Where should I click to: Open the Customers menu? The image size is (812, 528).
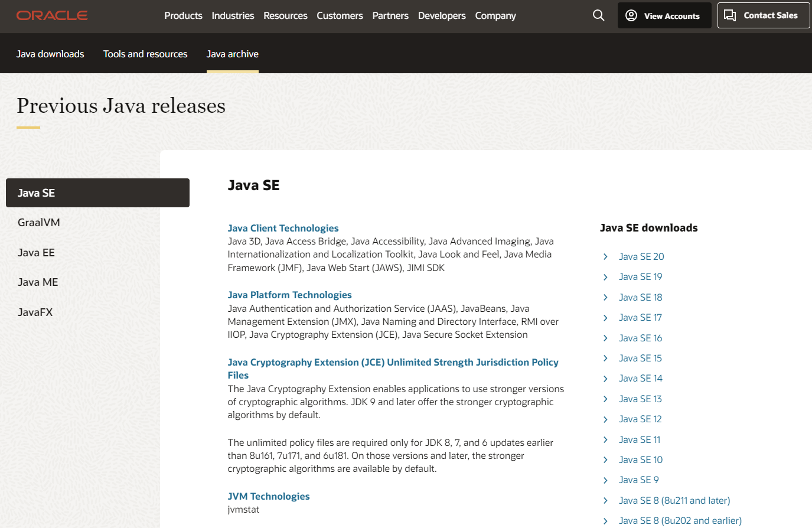[x=340, y=15]
